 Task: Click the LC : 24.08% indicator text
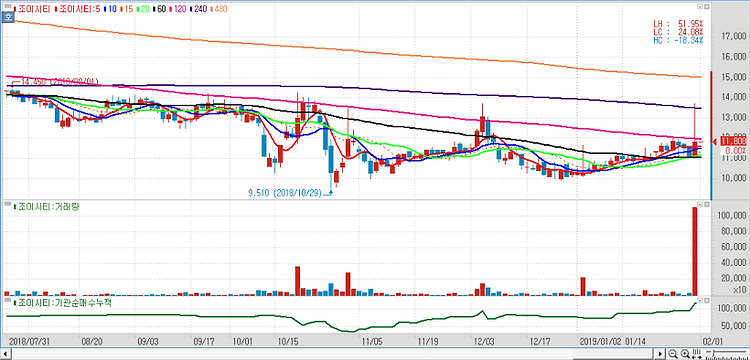click(x=678, y=32)
